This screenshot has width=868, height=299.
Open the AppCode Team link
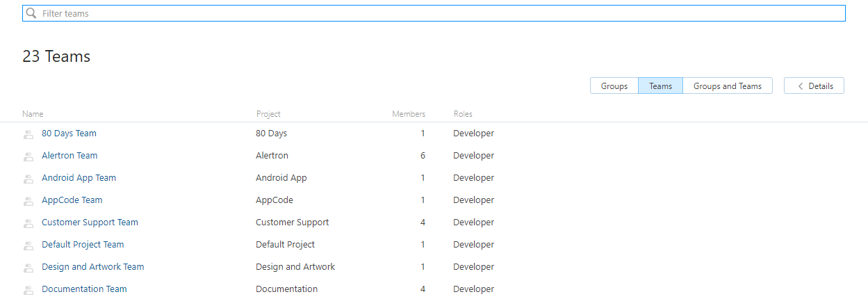click(x=72, y=200)
